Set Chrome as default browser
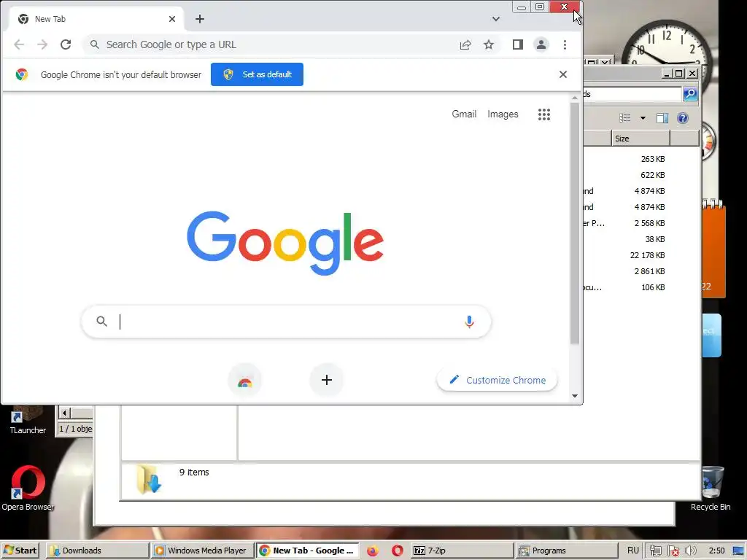747x560 pixels. tap(258, 75)
